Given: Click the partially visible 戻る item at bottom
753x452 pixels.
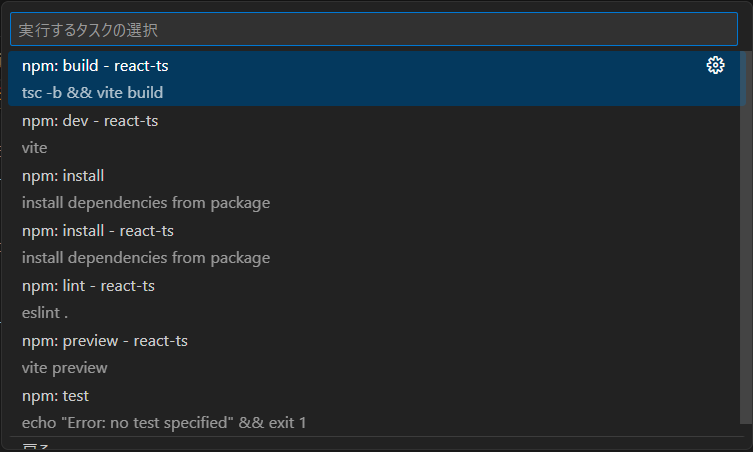Looking at the screenshot, I should coord(36,446).
